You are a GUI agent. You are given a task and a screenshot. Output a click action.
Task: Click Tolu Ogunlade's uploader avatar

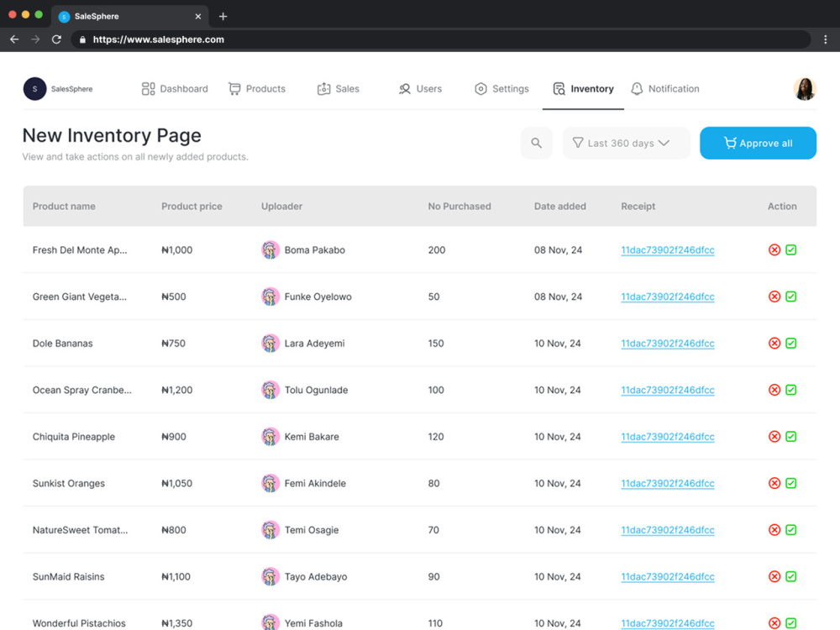[x=270, y=390]
